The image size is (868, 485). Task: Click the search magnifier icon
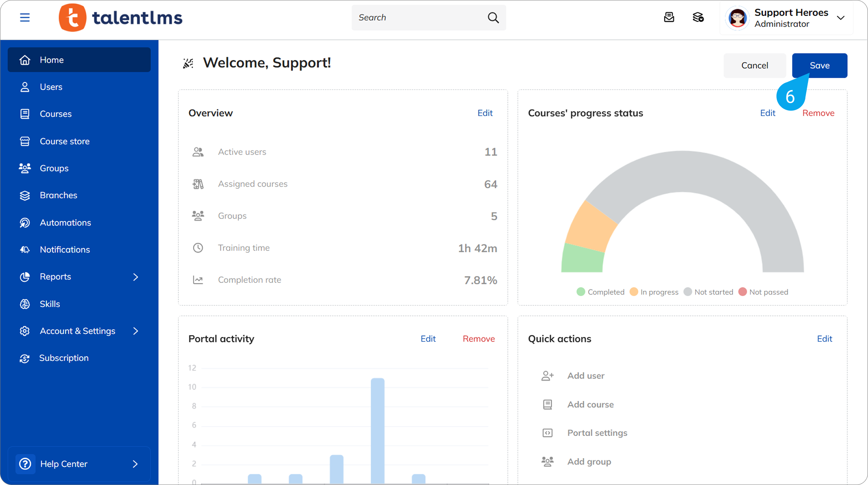[x=493, y=17]
